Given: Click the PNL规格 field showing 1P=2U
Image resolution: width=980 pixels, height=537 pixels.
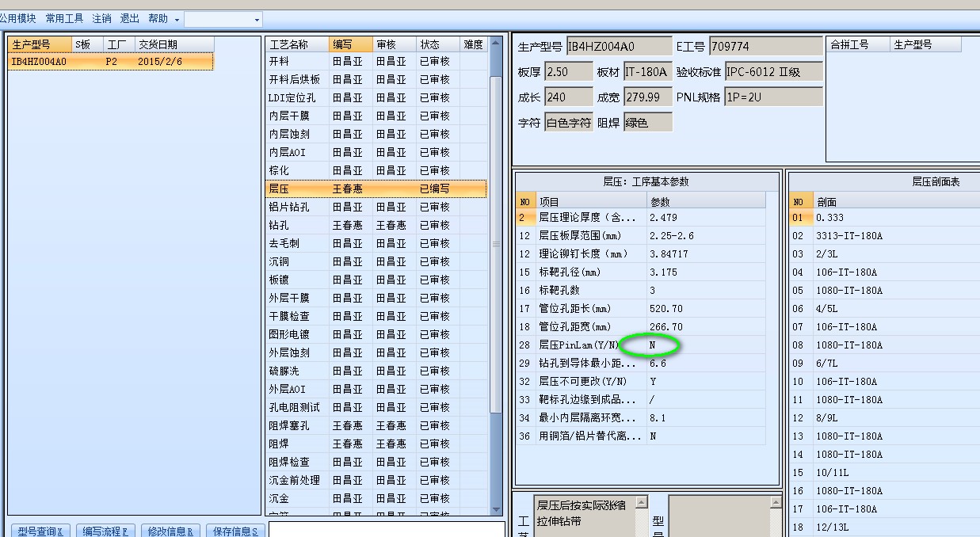Looking at the screenshot, I should click(x=773, y=97).
